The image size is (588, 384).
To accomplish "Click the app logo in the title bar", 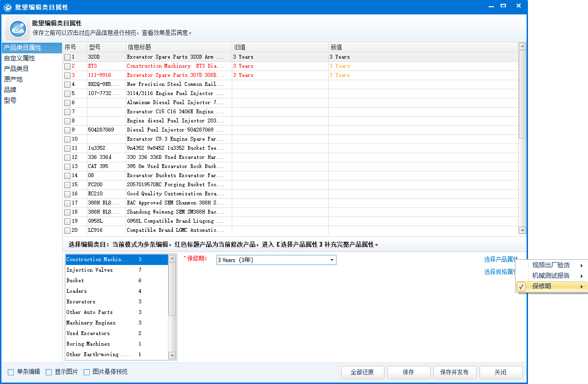I will coord(7,7).
